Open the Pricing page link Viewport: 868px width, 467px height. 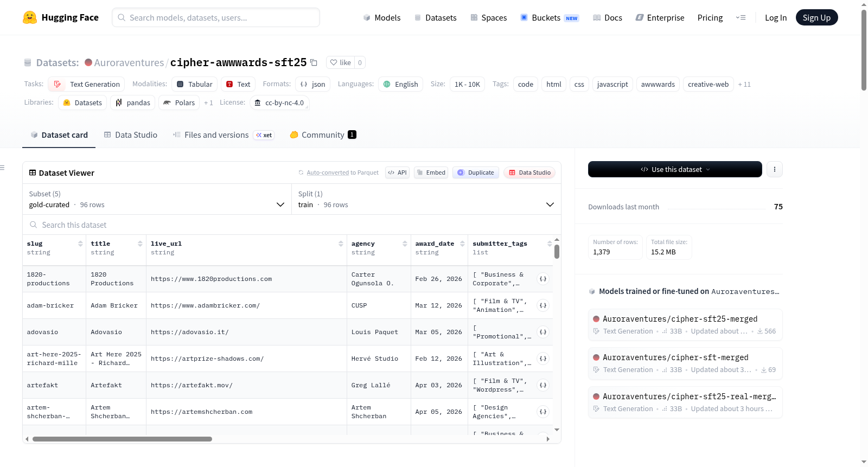coord(710,17)
